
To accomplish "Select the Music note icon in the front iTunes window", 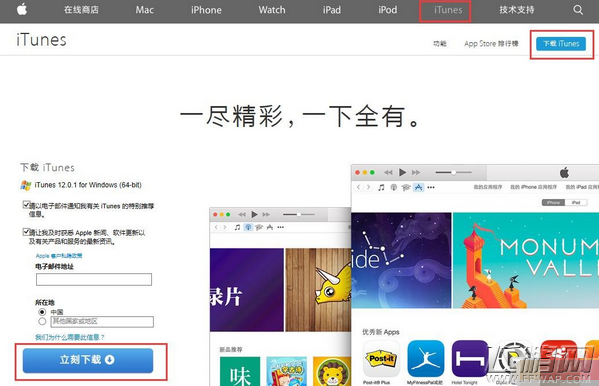I will tap(381, 187).
